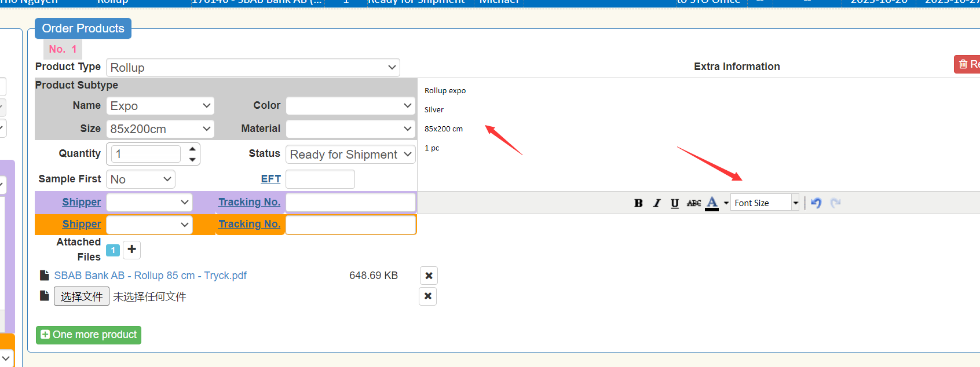Click the undo arrow in the editor
This screenshot has height=367, width=980.
tap(816, 203)
